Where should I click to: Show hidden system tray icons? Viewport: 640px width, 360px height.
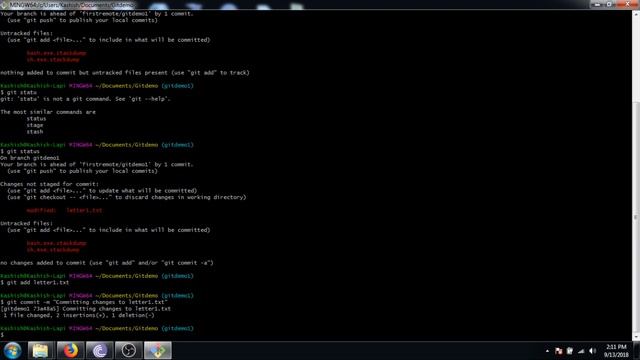tap(547, 351)
